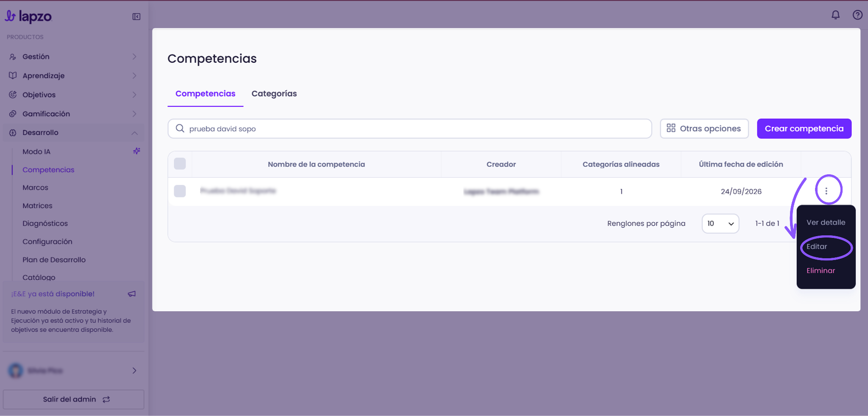Screen dimensions: 868x416
Task: Click the Aprendizaje book icon
Action: tap(13, 75)
